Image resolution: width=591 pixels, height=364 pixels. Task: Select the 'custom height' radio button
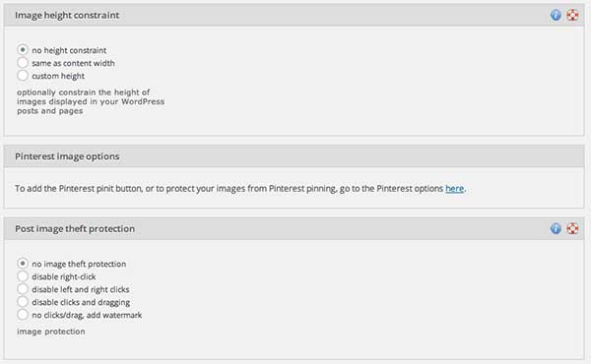point(23,76)
